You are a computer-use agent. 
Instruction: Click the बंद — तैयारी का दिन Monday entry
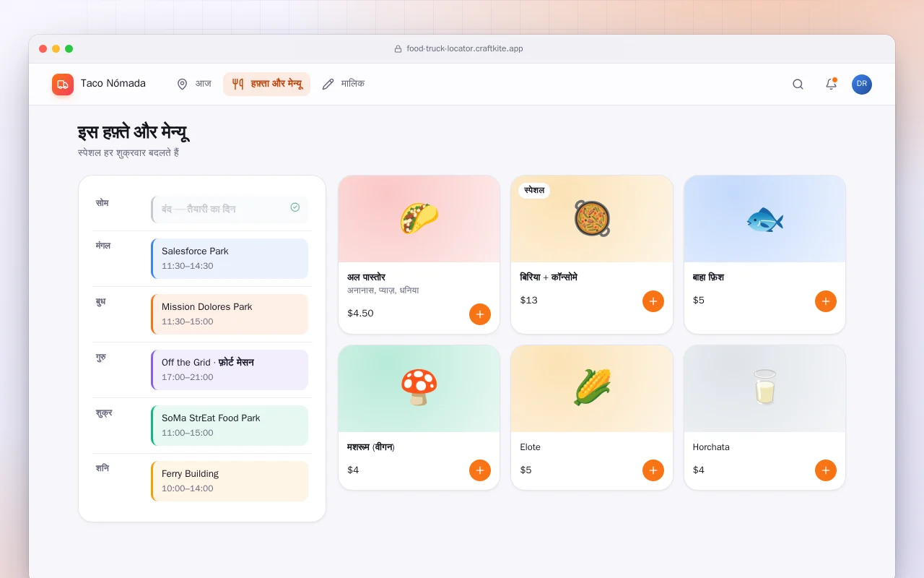point(230,210)
